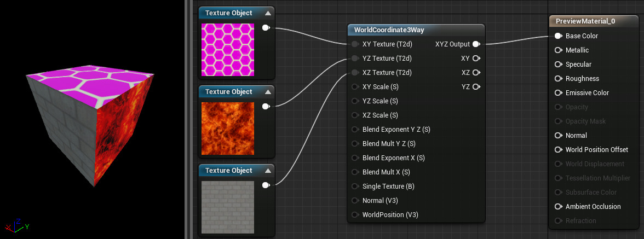Click the Roughness input pin

(x=558, y=79)
